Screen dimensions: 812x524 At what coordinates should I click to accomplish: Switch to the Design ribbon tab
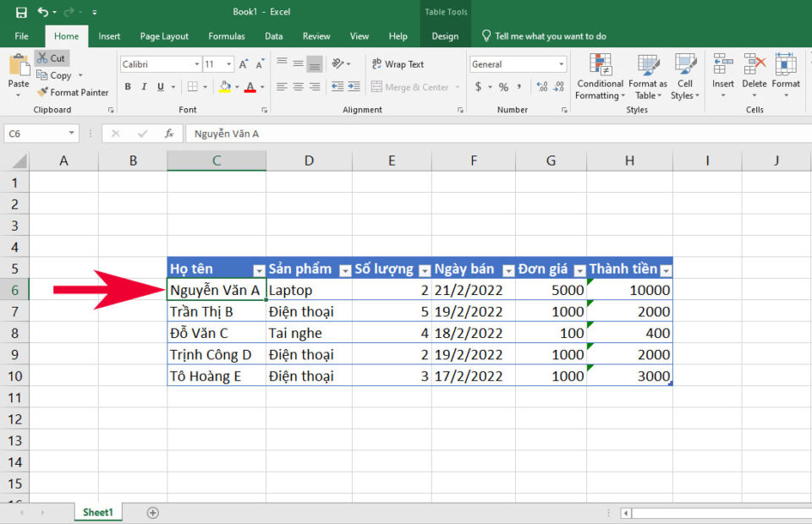point(447,36)
